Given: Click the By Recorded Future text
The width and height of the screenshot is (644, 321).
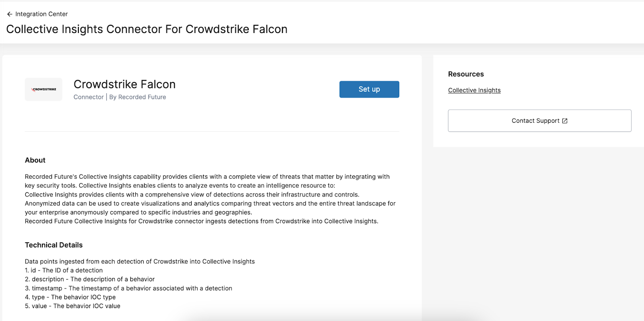Looking at the screenshot, I should point(138,97).
